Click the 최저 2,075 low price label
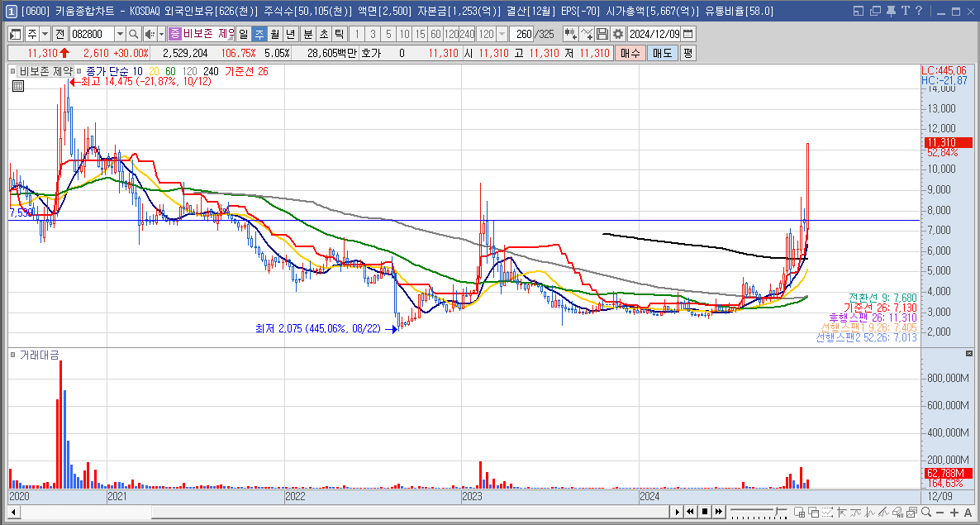The width and height of the screenshot is (980, 525). (317, 328)
